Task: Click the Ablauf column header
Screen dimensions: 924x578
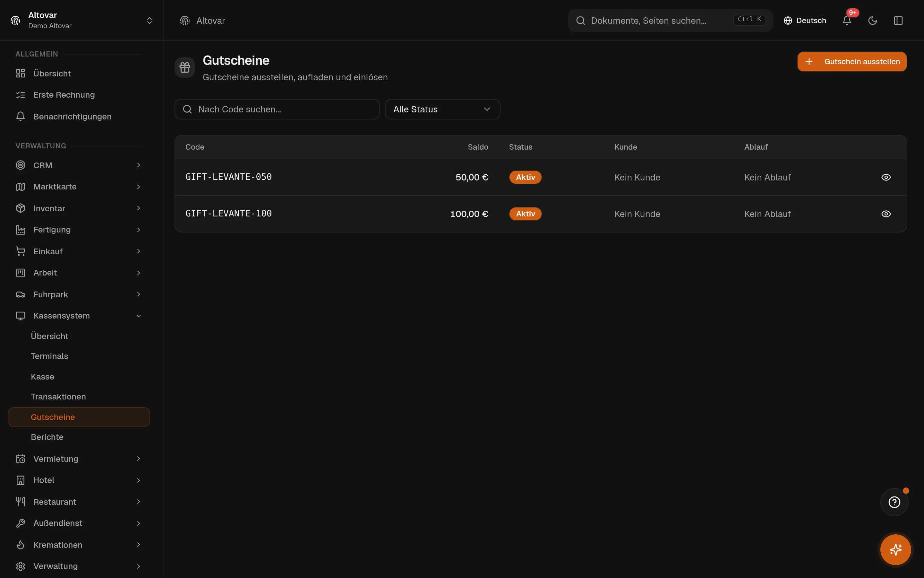Action: 756,147
